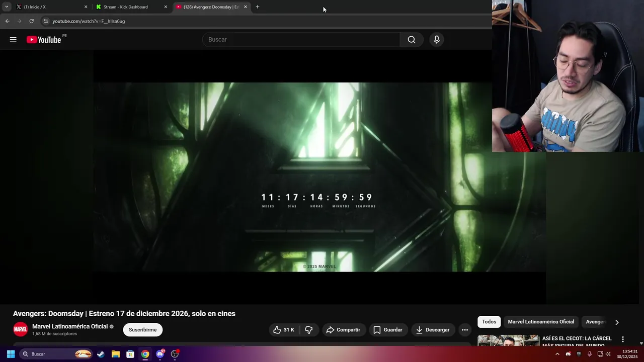Open the CECOT video thumbnail
This screenshot has width=644, height=362.
click(x=508, y=340)
